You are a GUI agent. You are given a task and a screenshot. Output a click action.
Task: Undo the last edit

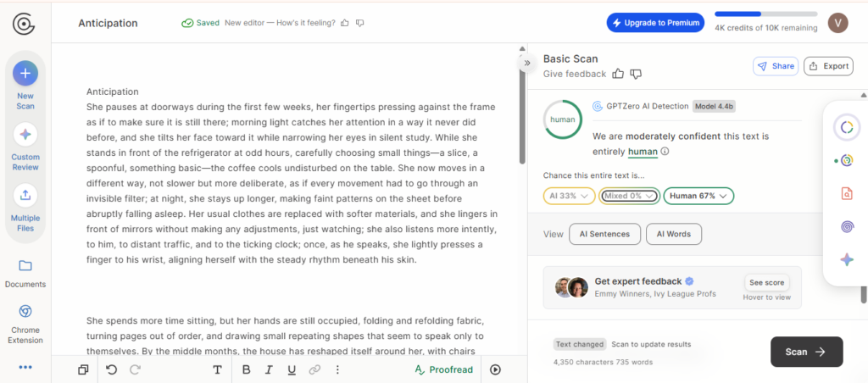coord(111,369)
